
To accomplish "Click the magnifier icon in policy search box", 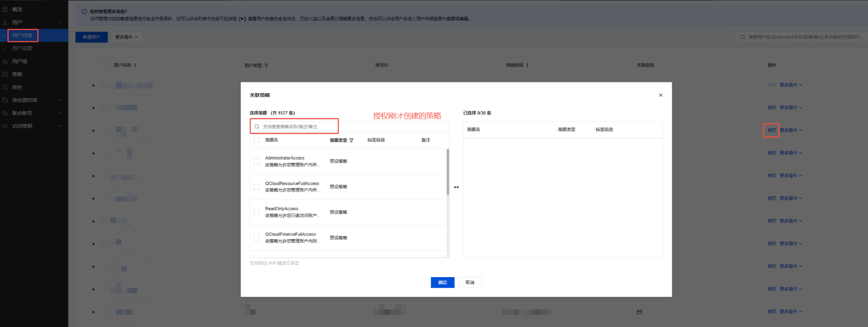I will click(x=257, y=126).
